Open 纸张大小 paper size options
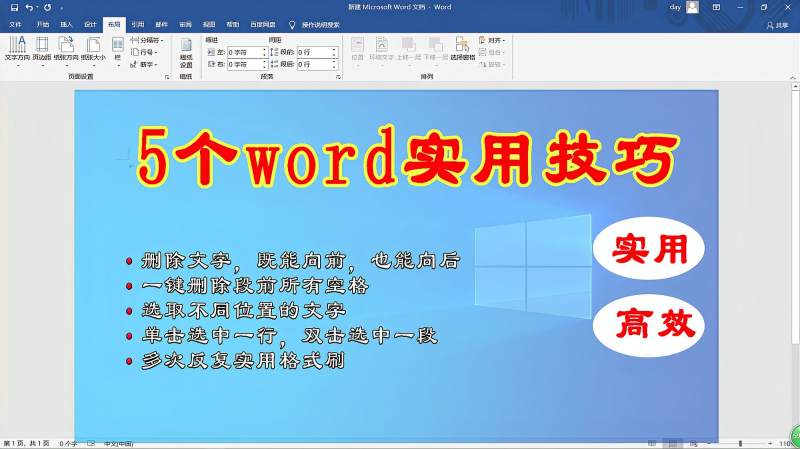Image resolution: width=800 pixels, height=449 pixels. click(x=93, y=51)
